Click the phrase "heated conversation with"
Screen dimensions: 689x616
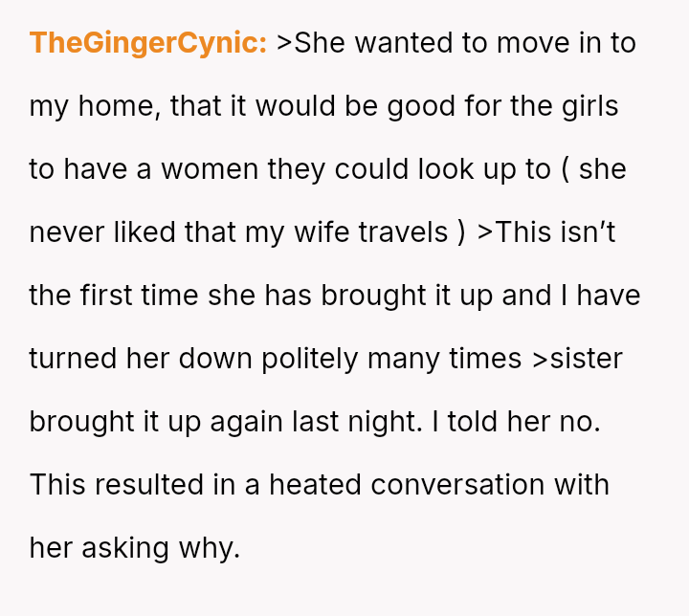(438, 485)
